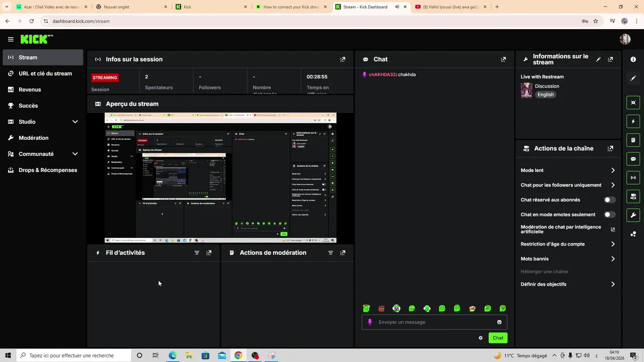644x362 pixels.
Task: Open Microsoft Edge from the taskbar
Action: click(173, 355)
